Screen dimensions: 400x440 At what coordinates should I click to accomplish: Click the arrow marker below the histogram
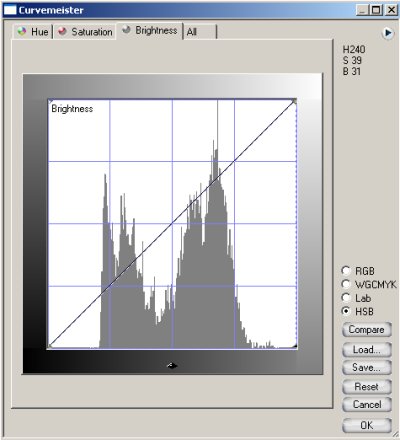172,366
